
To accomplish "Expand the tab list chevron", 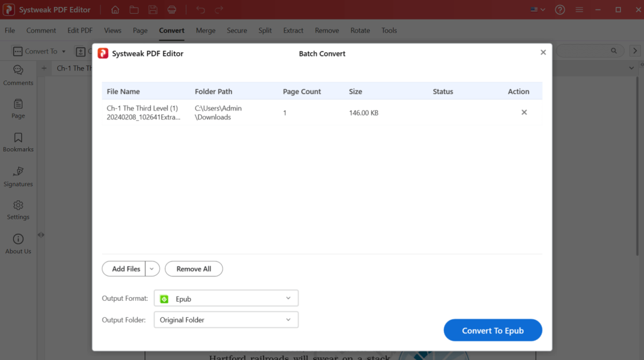I will pyautogui.click(x=631, y=68).
